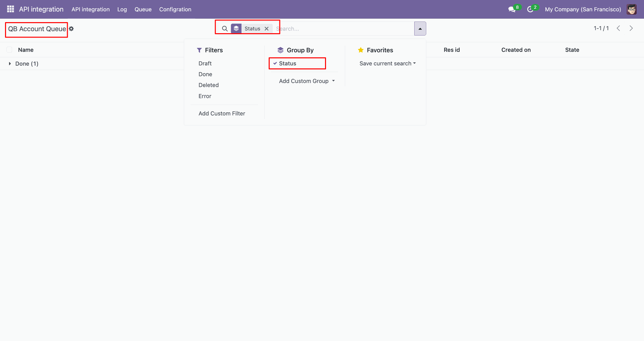Click the Name column header
The height and width of the screenshot is (341, 644).
coord(26,50)
